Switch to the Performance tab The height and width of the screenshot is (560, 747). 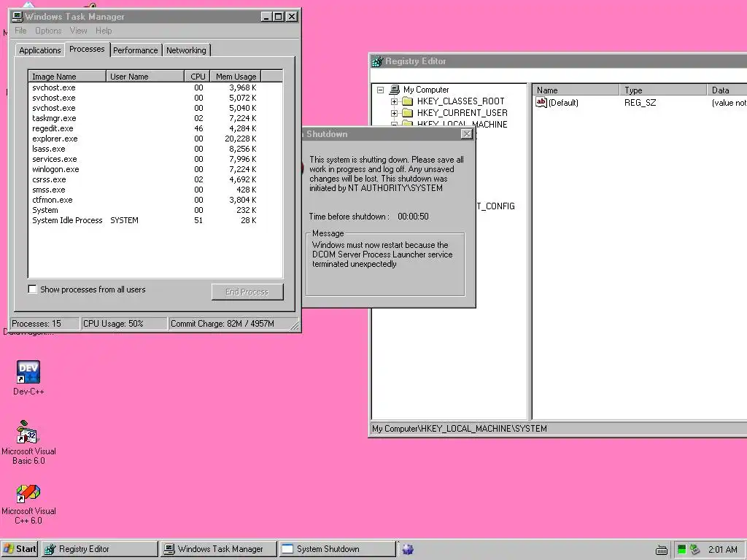(x=135, y=50)
